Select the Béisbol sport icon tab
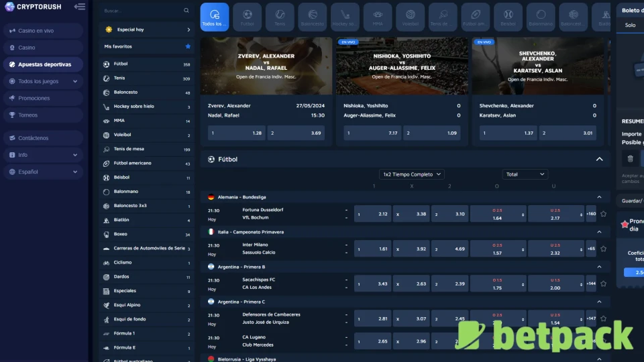Viewport: 644px width, 362px height. pos(508,17)
